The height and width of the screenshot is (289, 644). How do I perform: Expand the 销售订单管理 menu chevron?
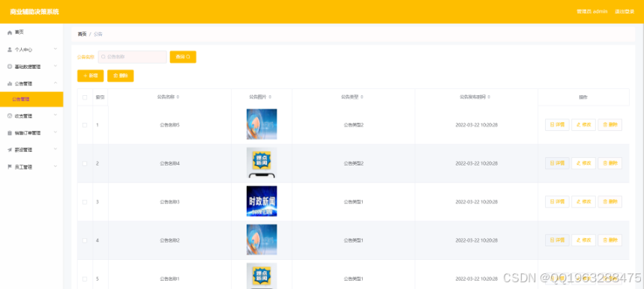pyautogui.click(x=55, y=133)
